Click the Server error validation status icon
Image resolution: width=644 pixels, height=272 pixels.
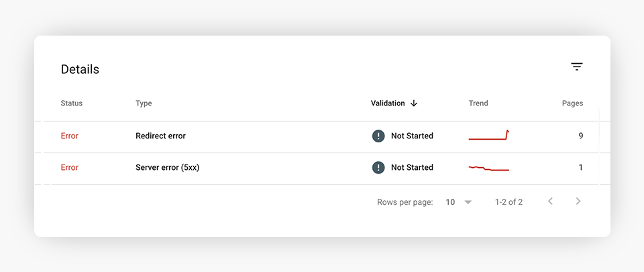click(378, 167)
